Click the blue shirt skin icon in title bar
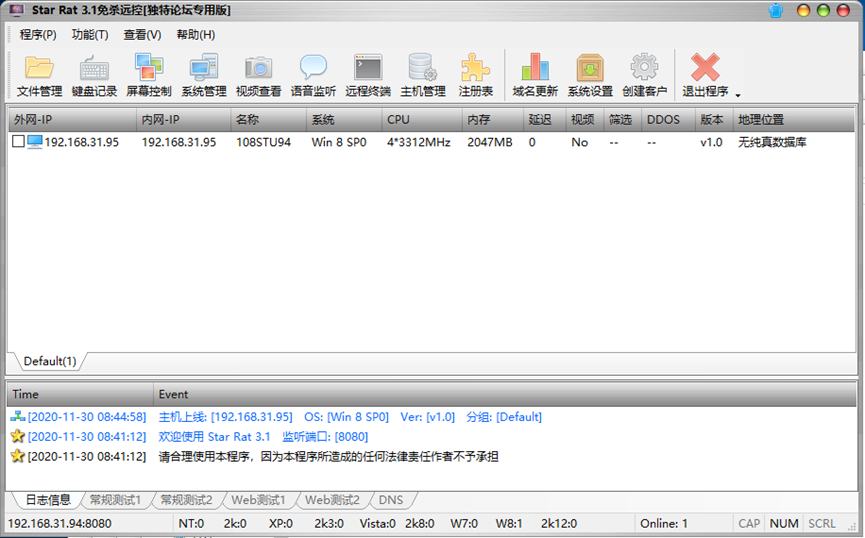Image resolution: width=865 pixels, height=538 pixels. pos(776,10)
